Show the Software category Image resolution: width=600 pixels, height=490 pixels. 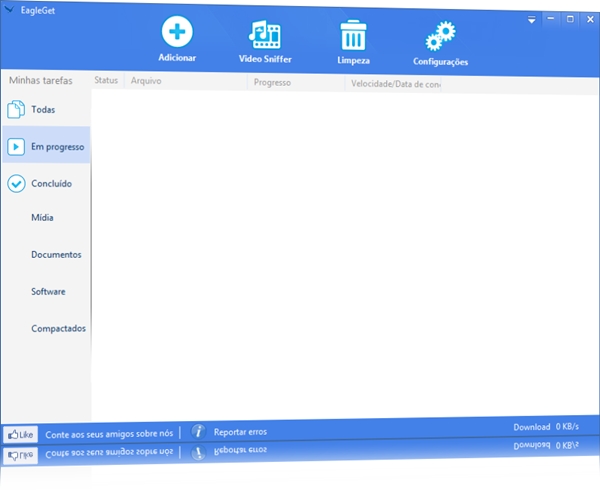(x=48, y=291)
